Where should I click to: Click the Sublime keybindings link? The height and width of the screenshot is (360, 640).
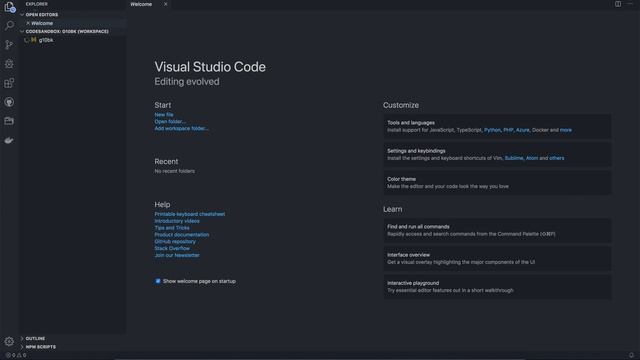point(514,158)
